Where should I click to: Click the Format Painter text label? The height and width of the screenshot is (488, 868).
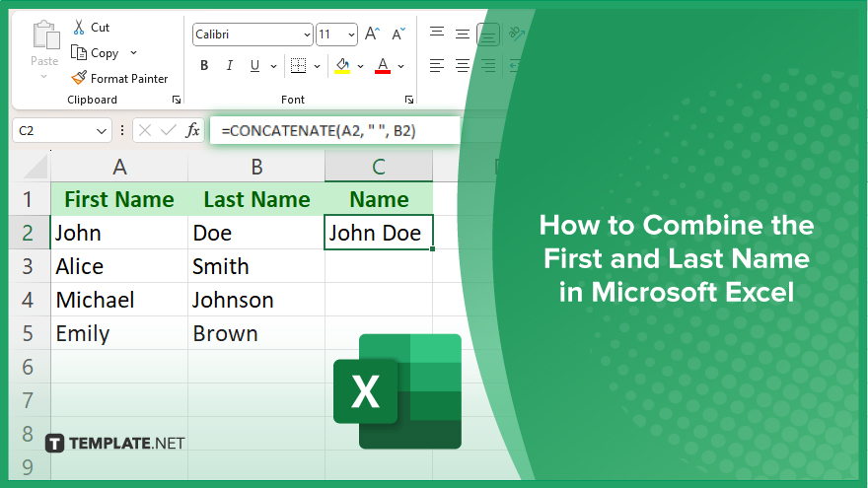click(x=129, y=79)
